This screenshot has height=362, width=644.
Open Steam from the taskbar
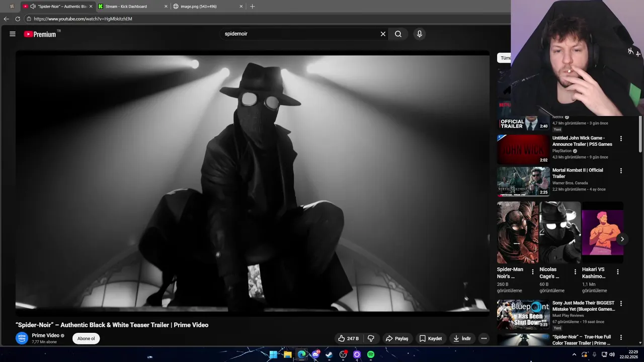pos(329,354)
